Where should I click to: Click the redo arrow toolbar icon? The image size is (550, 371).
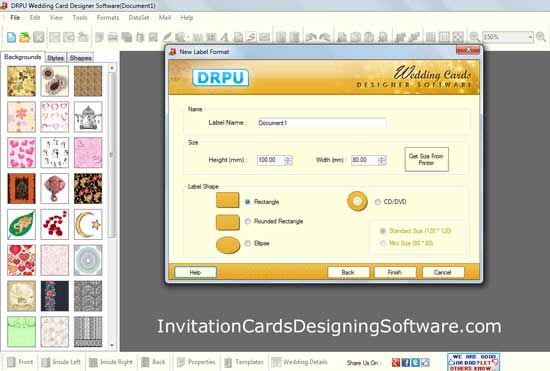[324, 37]
